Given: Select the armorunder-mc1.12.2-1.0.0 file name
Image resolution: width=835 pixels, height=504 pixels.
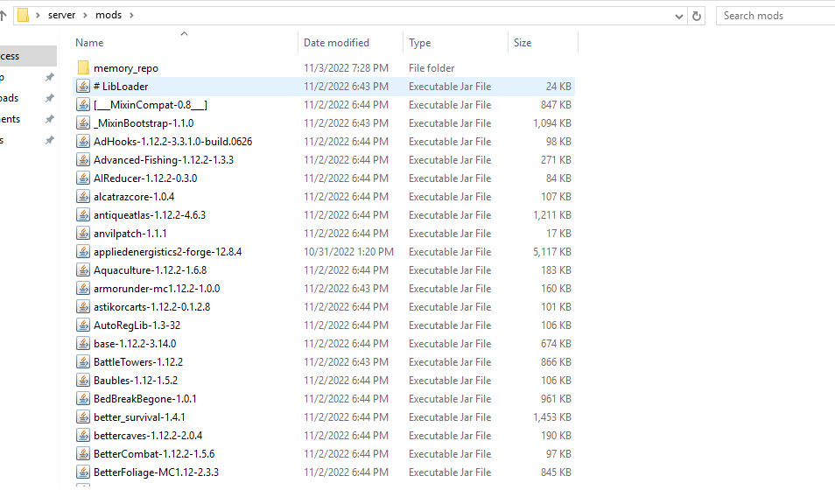Looking at the screenshot, I should 157,289.
